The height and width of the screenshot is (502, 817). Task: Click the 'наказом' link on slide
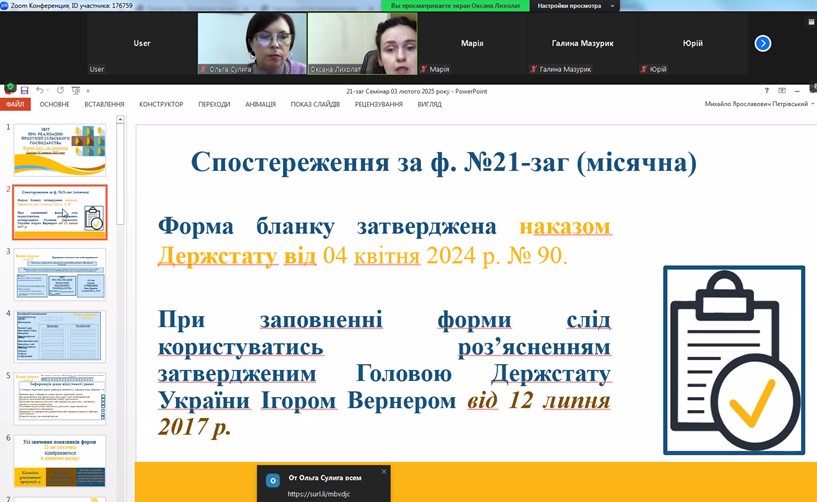(x=565, y=226)
